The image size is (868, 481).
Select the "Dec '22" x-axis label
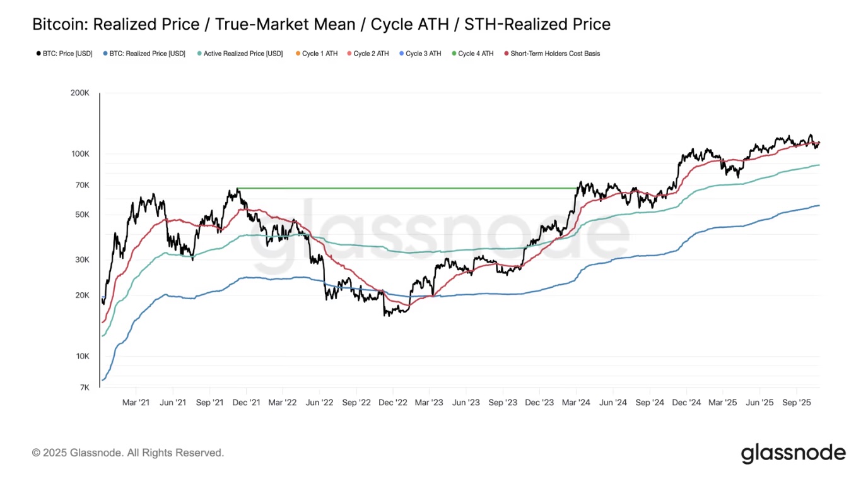click(392, 403)
